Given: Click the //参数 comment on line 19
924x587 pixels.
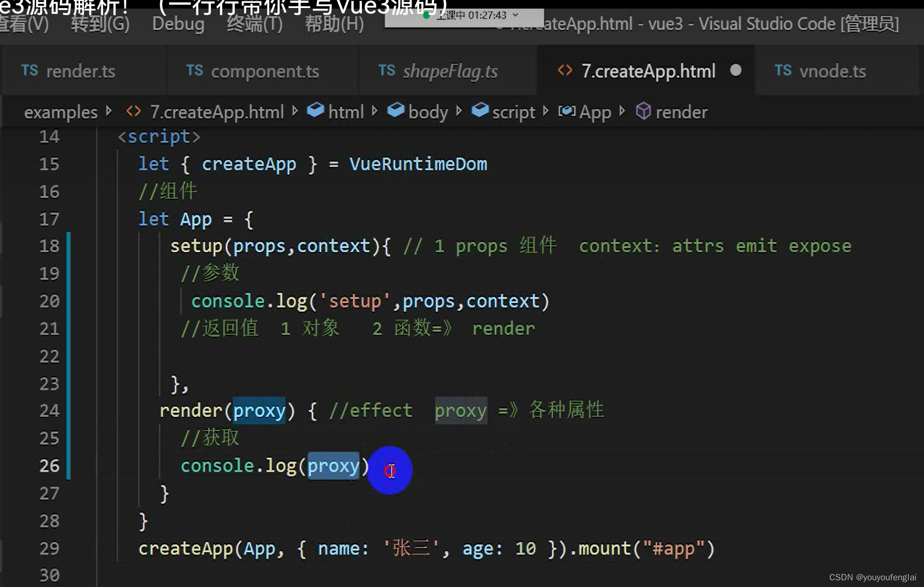Looking at the screenshot, I should tap(210, 274).
